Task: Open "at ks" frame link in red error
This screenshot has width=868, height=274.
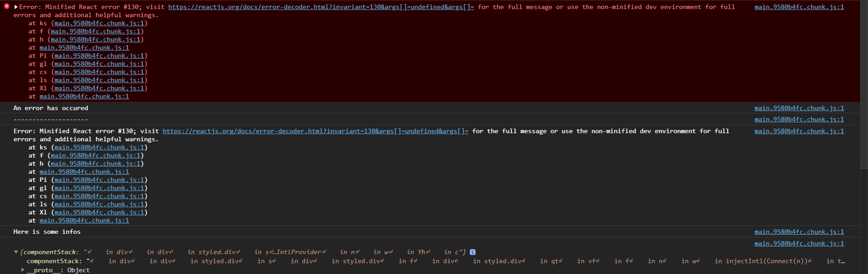Action: [x=99, y=23]
